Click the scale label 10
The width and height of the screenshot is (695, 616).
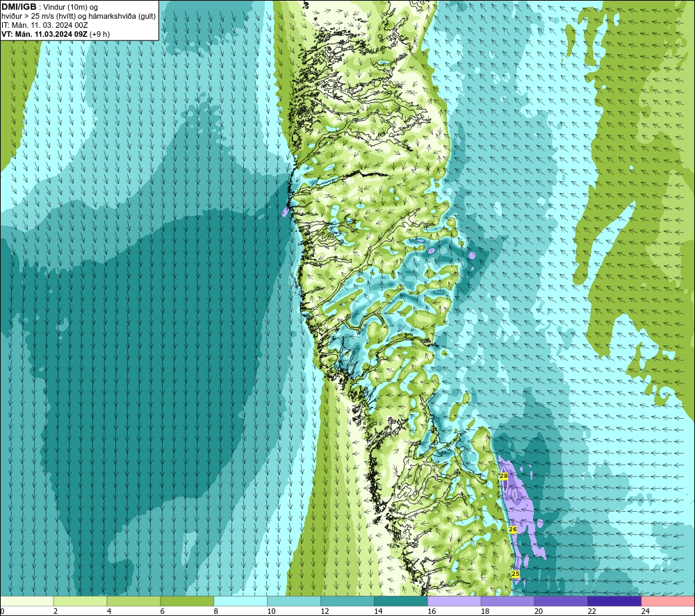click(x=271, y=611)
